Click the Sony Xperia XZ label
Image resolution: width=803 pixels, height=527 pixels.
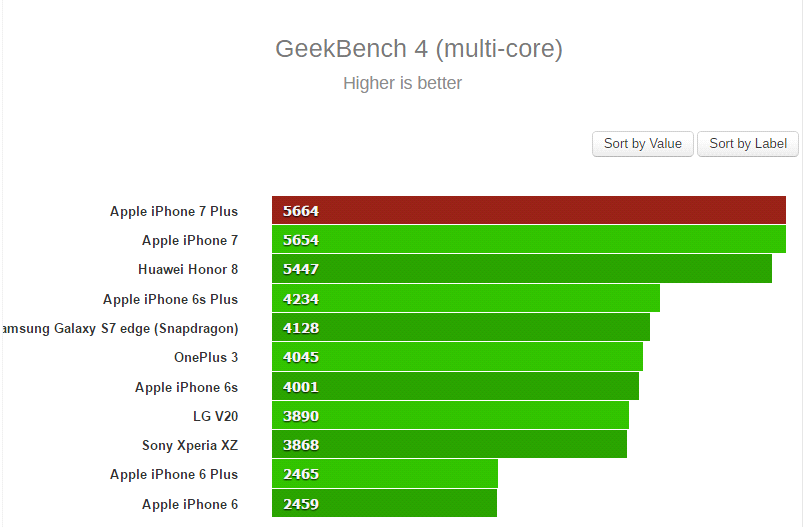point(190,446)
